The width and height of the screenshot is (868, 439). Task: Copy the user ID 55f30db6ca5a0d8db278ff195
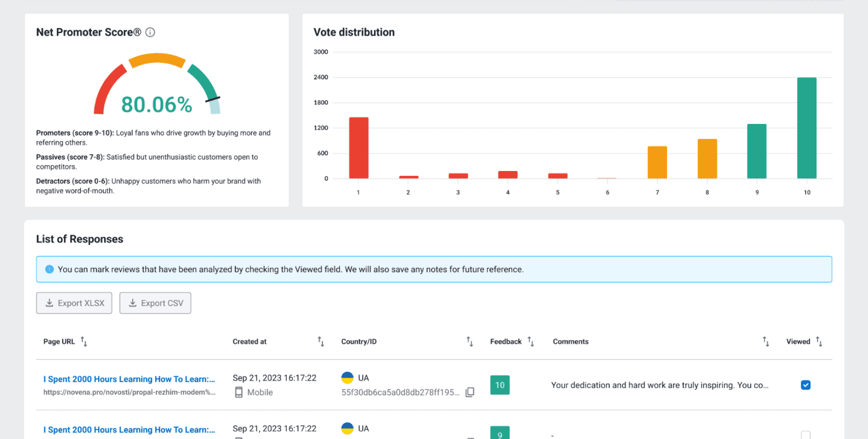tap(470, 392)
